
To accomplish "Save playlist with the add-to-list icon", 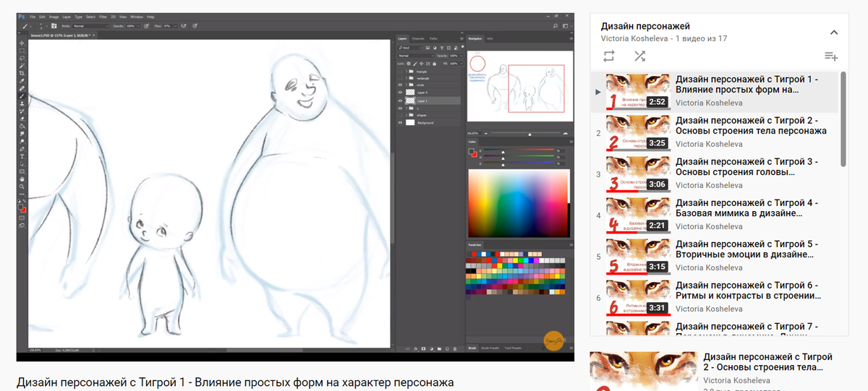I will click(x=831, y=56).
